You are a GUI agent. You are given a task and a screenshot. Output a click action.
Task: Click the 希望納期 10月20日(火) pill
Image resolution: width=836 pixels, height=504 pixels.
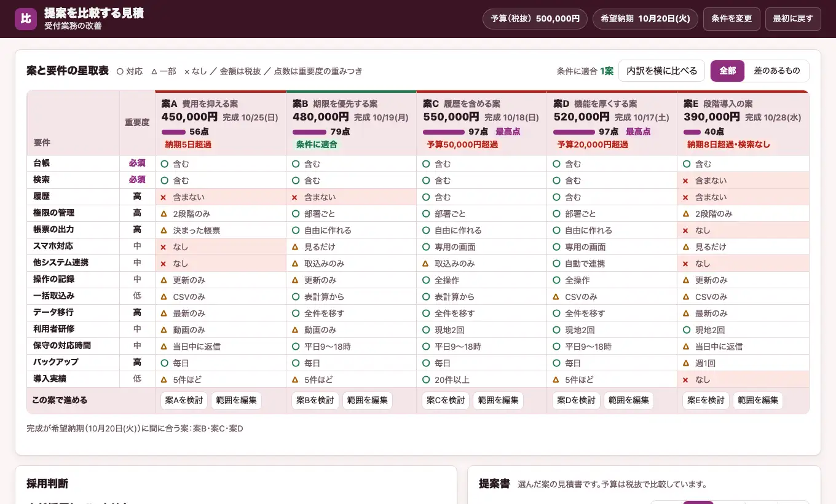point(645,19)
